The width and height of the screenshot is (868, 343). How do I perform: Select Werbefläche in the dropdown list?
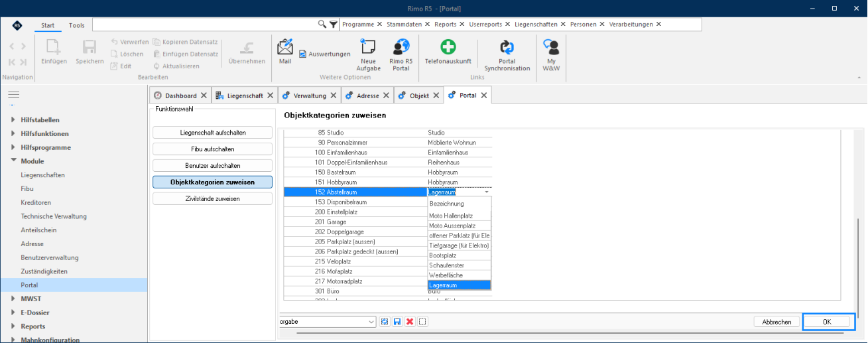click(459, 275)
